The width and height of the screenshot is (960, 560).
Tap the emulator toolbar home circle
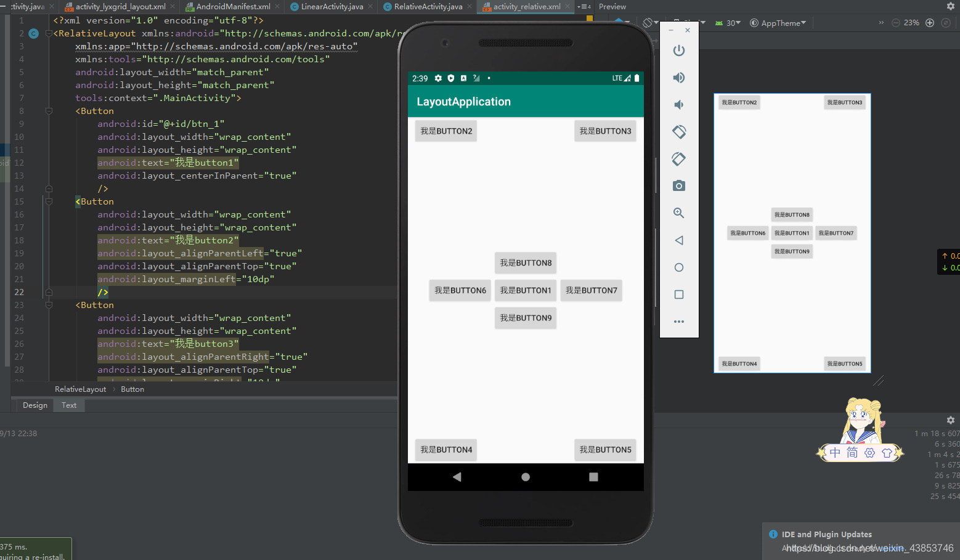[x=679, y=267]
